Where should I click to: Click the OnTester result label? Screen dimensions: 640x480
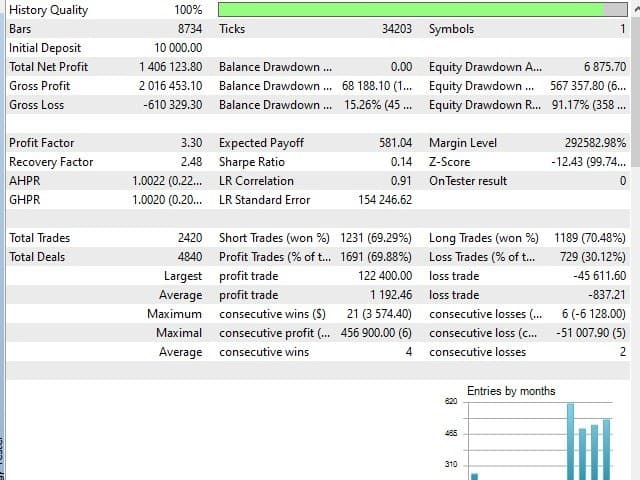coord(468,181)
